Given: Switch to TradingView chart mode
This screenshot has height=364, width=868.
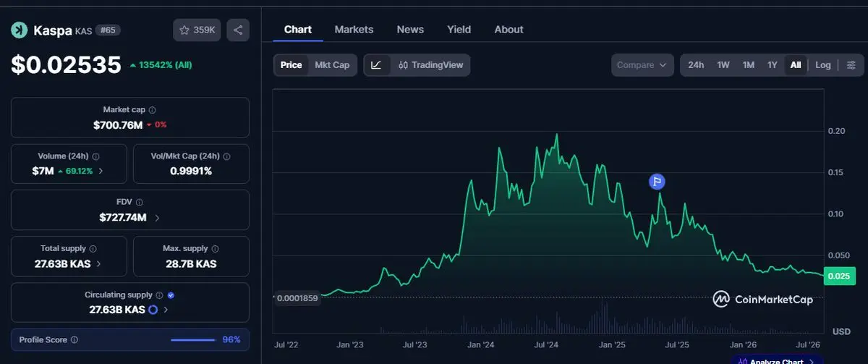Looking at the screenshot, I should (x=430, y=65).
